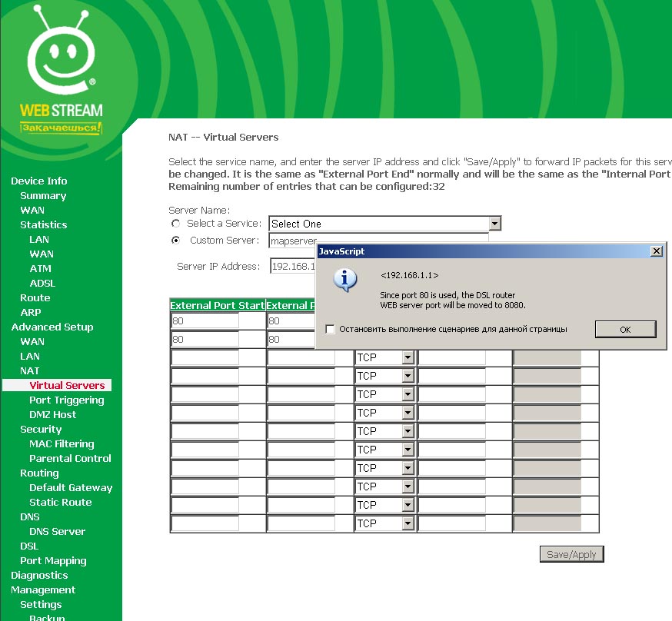Close the JavaScript dialog with the X button
672x621 pixels.
656,251
